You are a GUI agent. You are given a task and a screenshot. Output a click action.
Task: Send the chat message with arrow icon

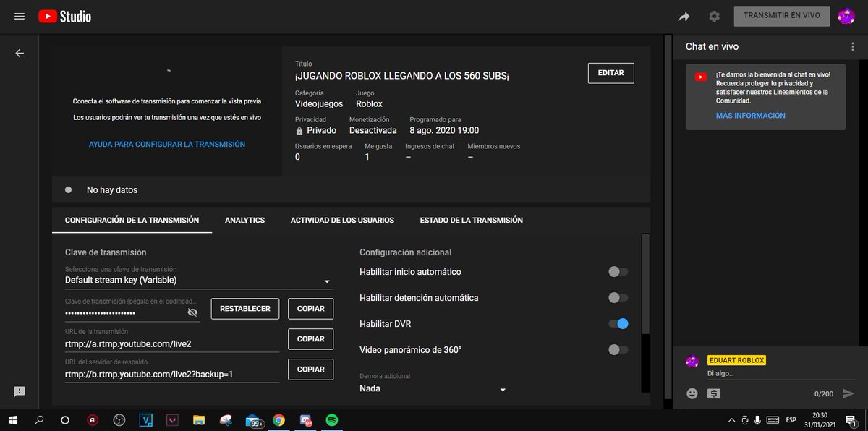pos(848,393)
